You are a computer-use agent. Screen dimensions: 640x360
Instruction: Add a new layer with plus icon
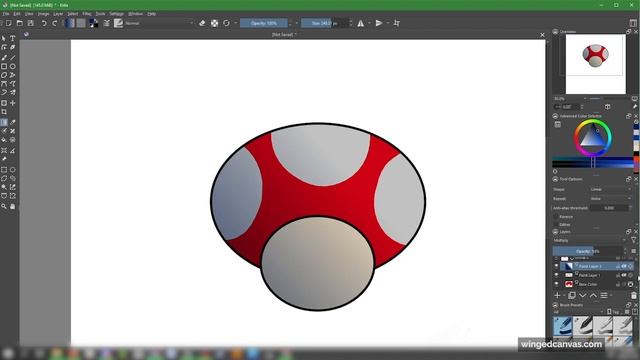558,295
